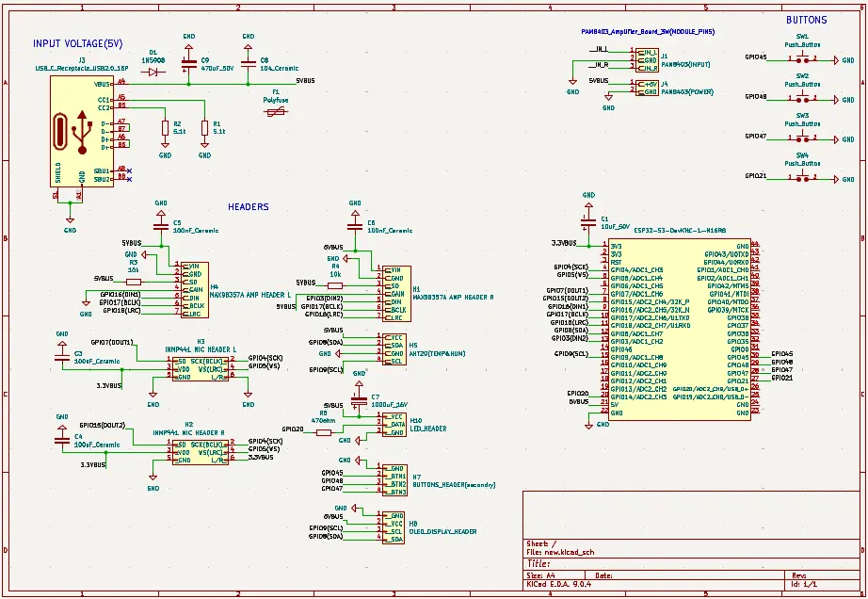This screenshot has height=599, width=868.
Task: Select push button SW2 symbol
Action: (x=802, y=99)
